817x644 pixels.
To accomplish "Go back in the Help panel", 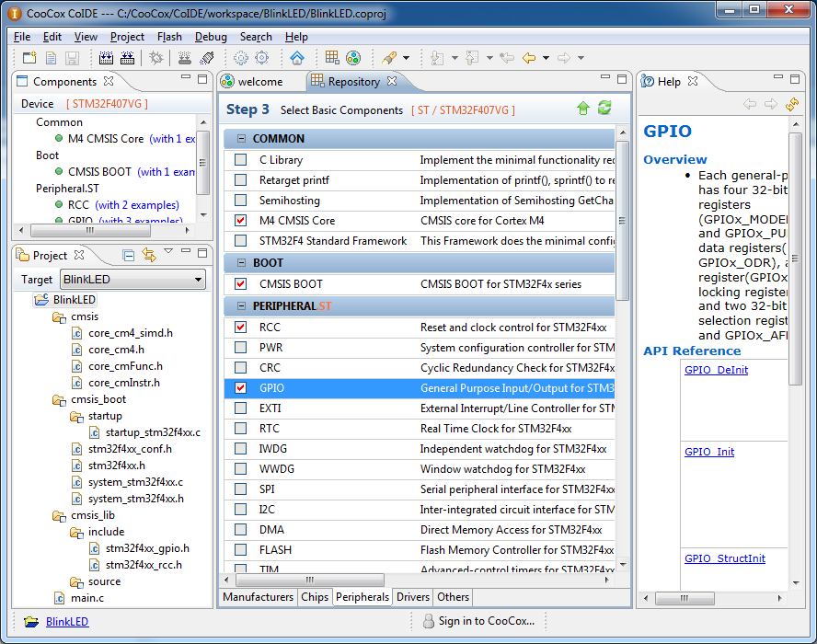I will (x=750, y=104).
